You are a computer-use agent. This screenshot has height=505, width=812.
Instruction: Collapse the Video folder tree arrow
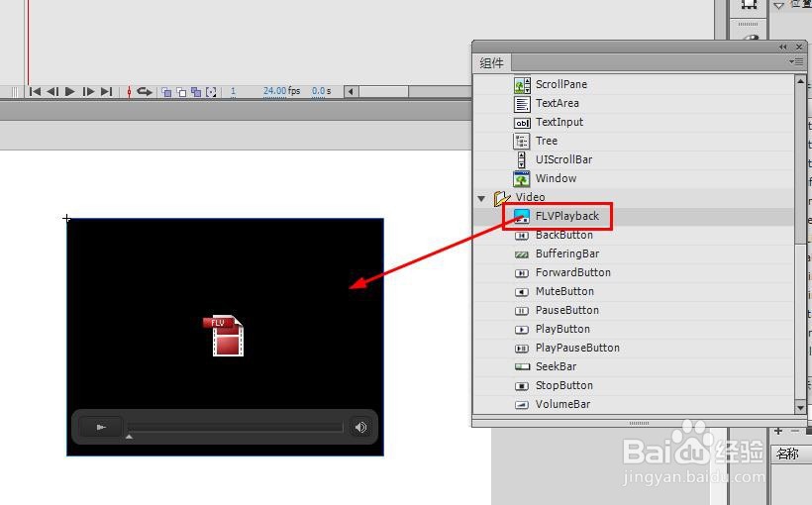point(481,198)
